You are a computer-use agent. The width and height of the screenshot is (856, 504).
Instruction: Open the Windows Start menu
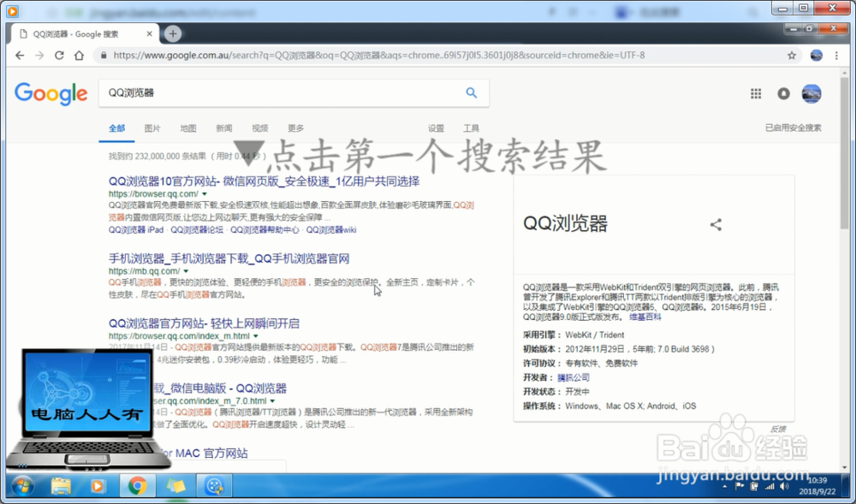pos(23,485)
